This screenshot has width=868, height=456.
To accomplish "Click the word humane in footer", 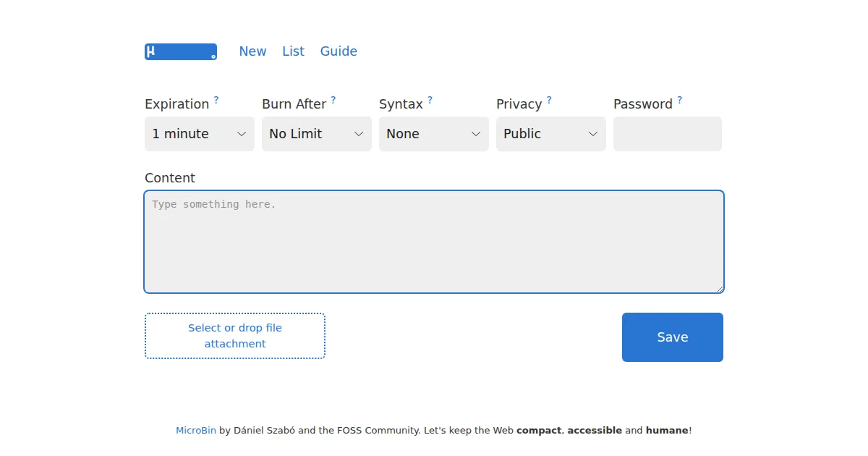I will tap(667, 430).
